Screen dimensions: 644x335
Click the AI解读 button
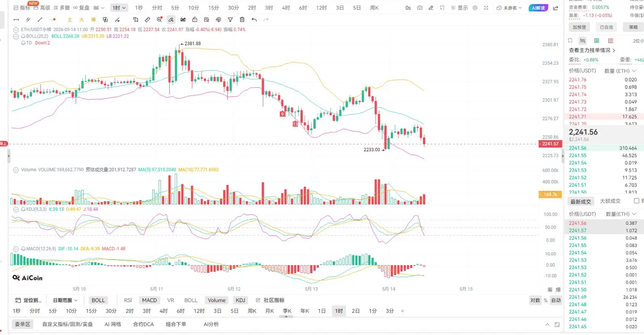tap(538, 8)
